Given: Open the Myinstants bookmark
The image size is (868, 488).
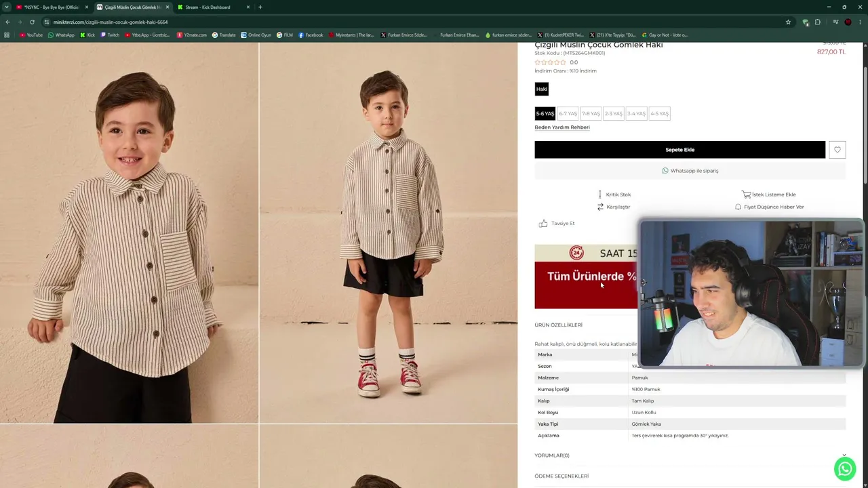Looking at the screenshot, I should coord(351,35).
